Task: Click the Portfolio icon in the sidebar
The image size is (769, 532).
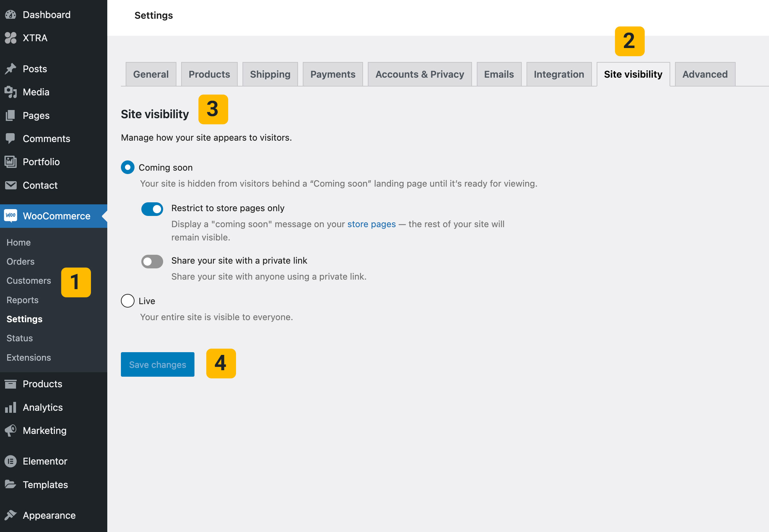Action: (x=11, y=162)
